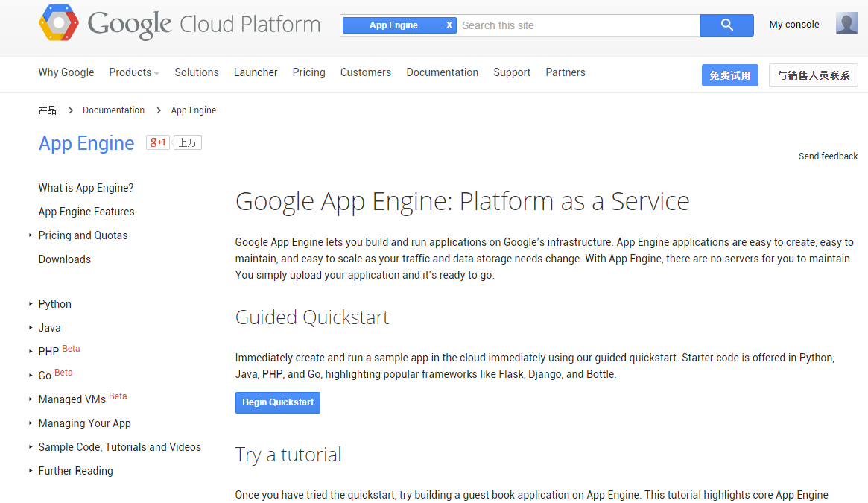Expand the Python section in sidebar

point(31,304)
